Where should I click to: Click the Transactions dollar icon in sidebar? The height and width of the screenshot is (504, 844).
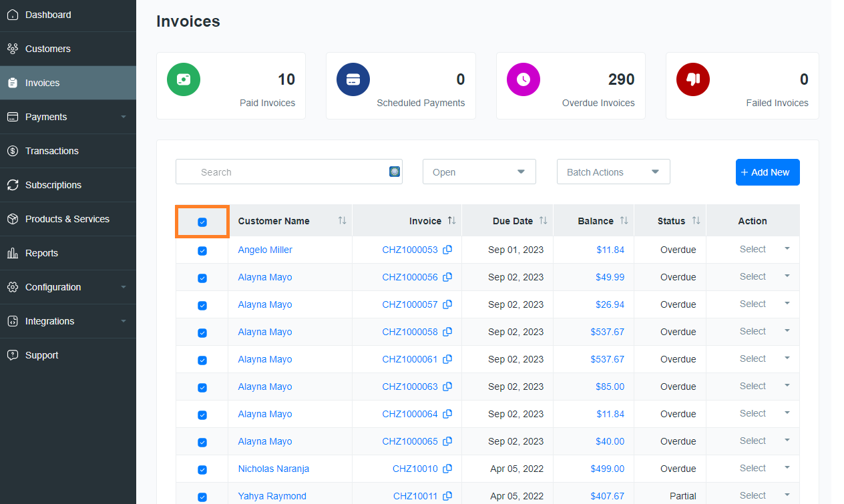(12, 151)
